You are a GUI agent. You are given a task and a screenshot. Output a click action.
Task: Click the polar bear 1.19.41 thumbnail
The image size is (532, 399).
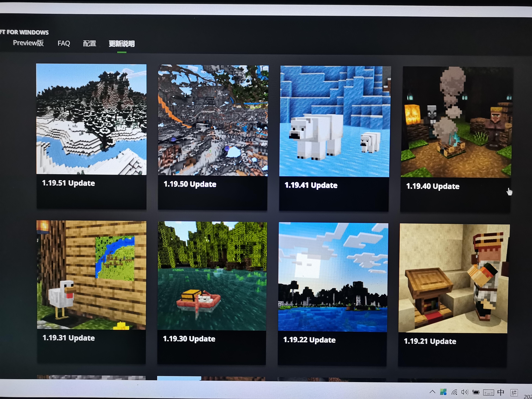[335, 121]
